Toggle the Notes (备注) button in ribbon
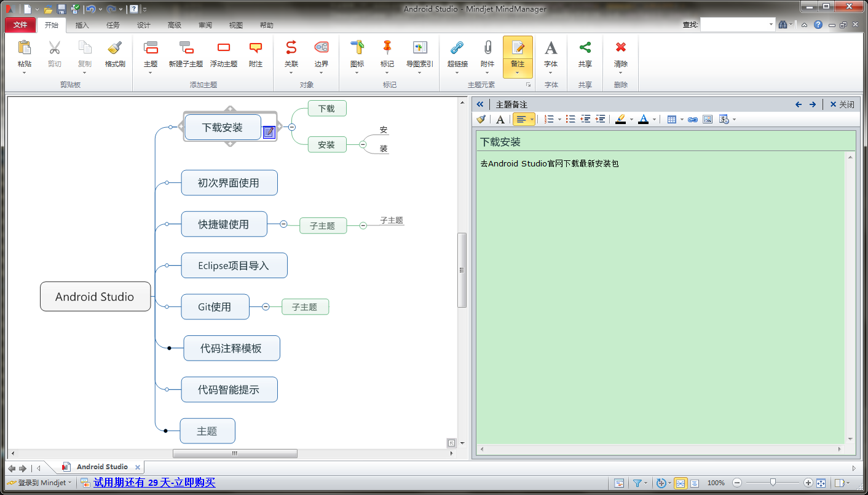 (x=518, y=57)
